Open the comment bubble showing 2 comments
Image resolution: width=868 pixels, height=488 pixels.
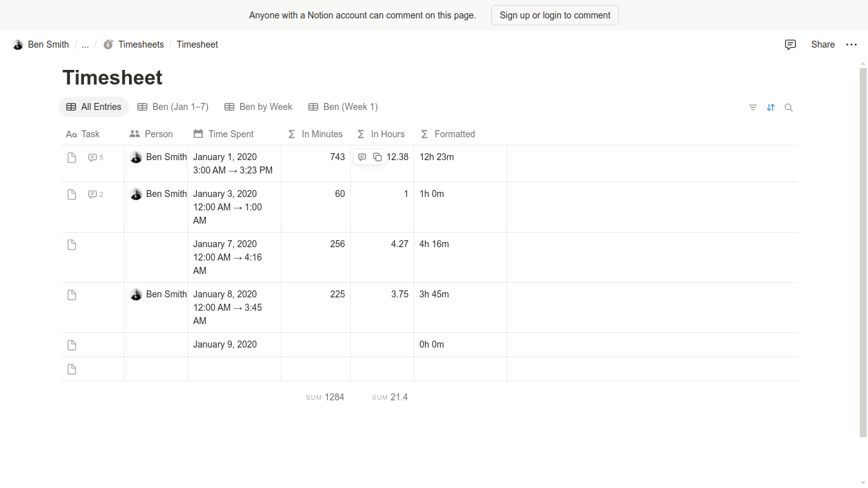click(x=95, y=194)
